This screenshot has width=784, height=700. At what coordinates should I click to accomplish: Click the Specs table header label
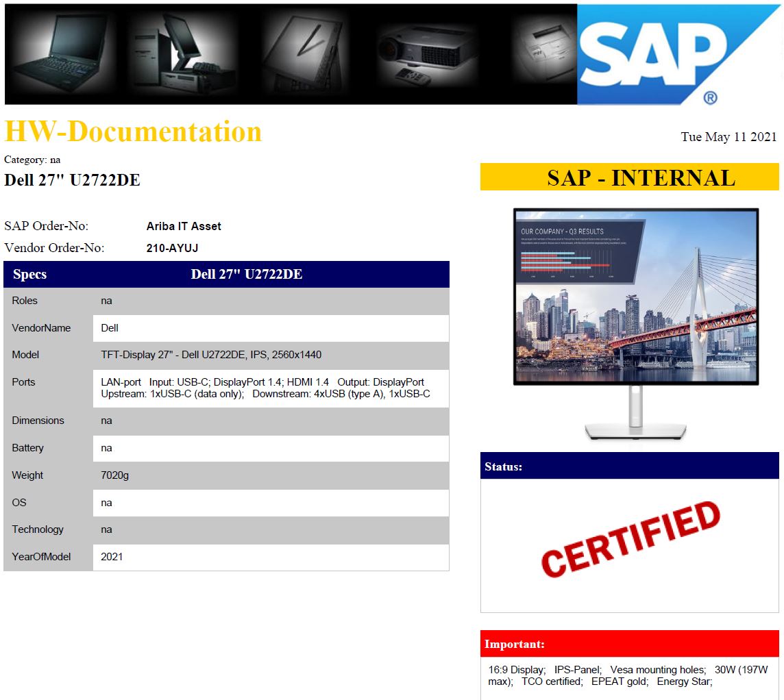coord(29,274)
